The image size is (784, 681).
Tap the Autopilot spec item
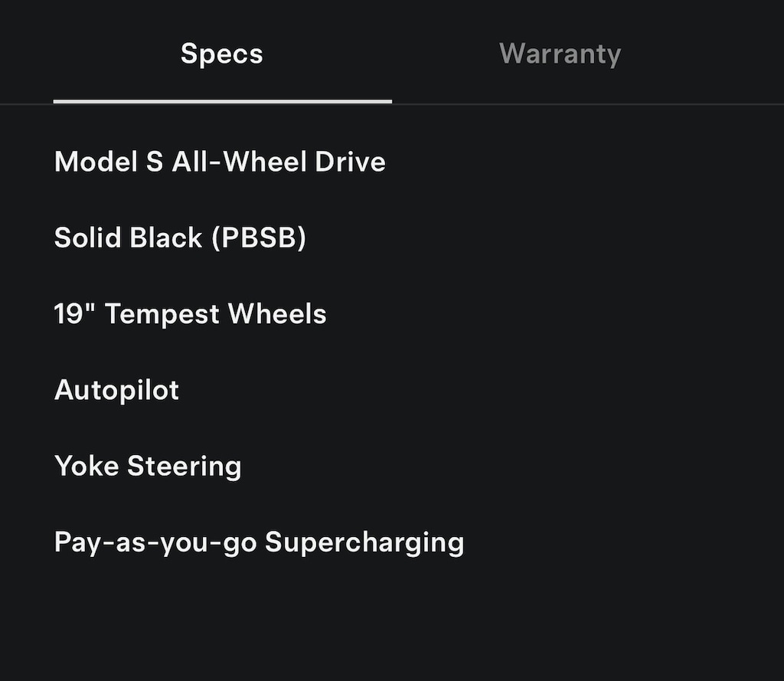tap(116, 390)
